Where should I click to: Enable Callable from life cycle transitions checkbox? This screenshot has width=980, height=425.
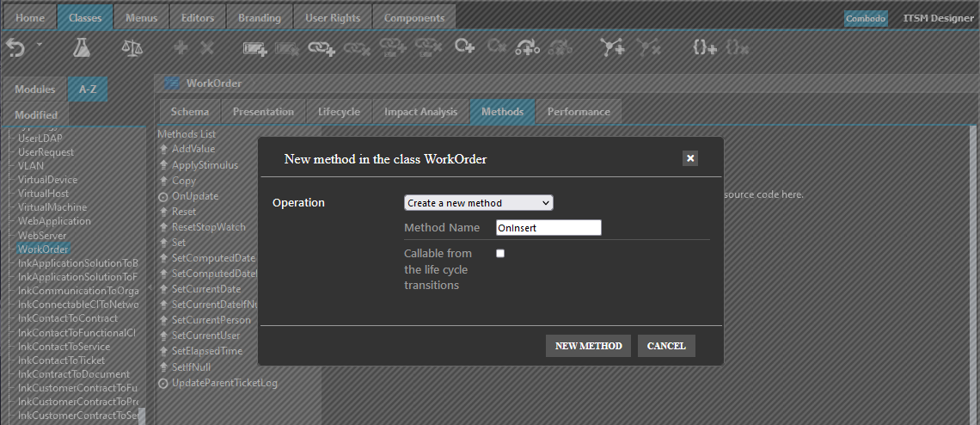(500, 253)
